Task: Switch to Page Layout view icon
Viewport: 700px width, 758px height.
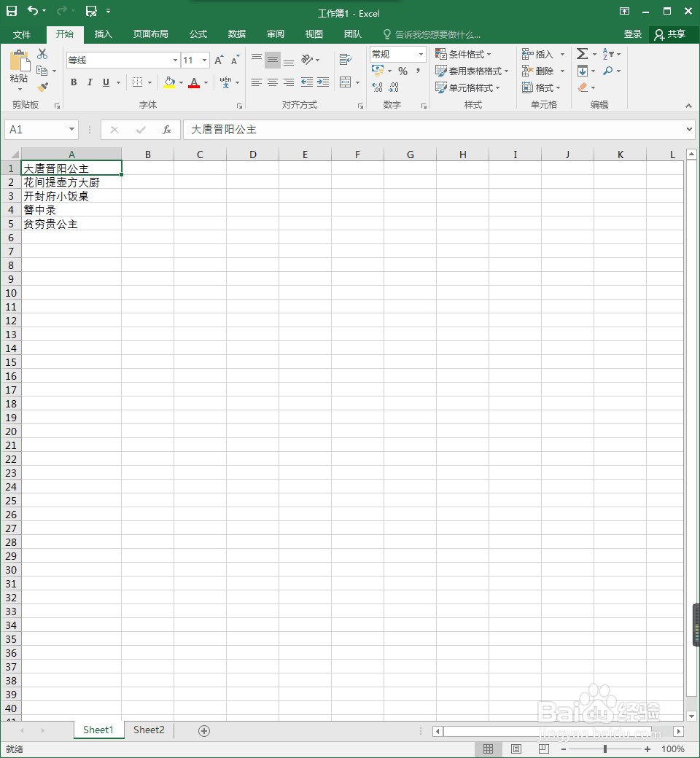Action: click(516, 749)
